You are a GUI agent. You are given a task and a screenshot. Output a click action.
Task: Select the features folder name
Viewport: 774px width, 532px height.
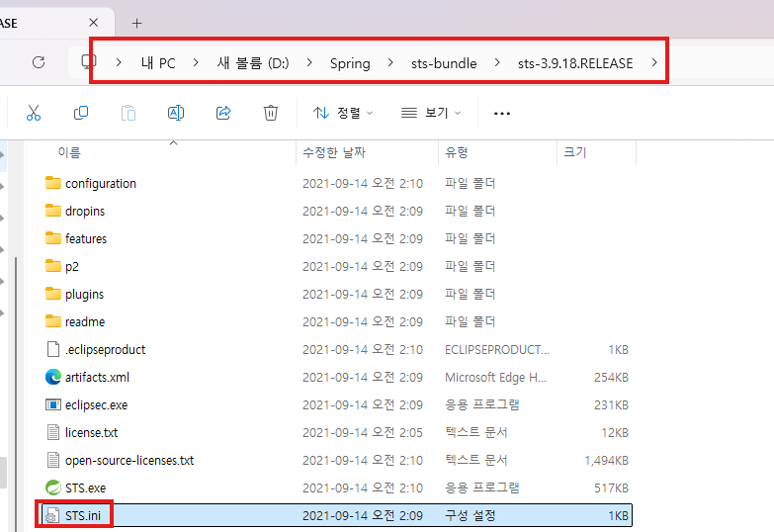pyautogui.click(x=86, y=238)
